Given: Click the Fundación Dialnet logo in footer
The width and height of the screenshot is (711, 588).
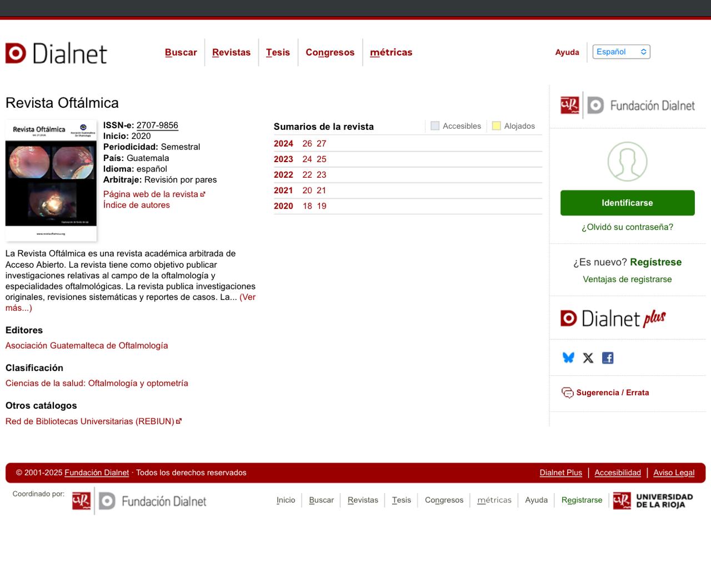Looking at the screenshot, I should (x=139, y=501).
